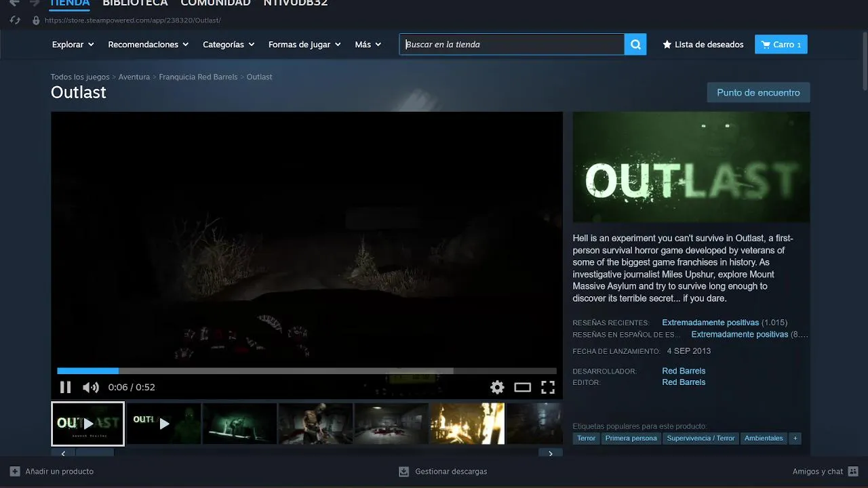Expand the Formas de jugar menu
This screenshot has height=488, width=868.
304,45
